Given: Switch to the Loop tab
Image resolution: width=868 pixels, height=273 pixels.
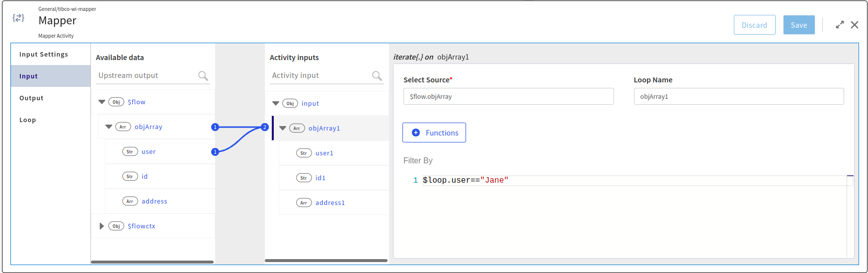Looking at the screenshot, I should (28, 120).
